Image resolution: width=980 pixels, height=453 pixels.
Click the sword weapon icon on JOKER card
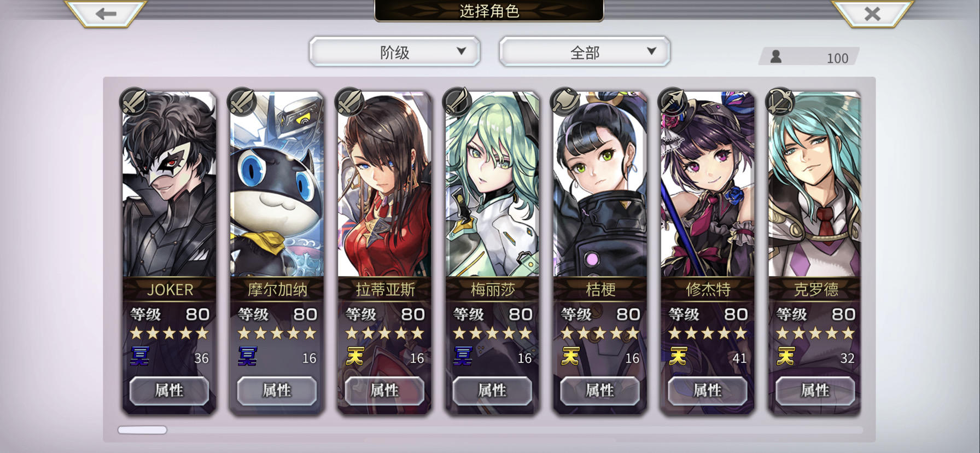[x=133, y=102]
